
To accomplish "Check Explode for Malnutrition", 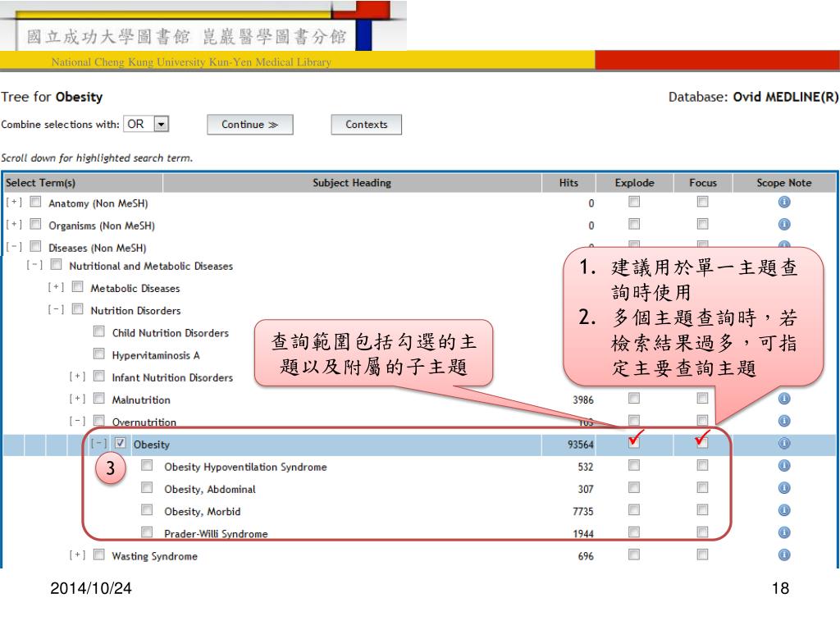I will pos(634,398).
